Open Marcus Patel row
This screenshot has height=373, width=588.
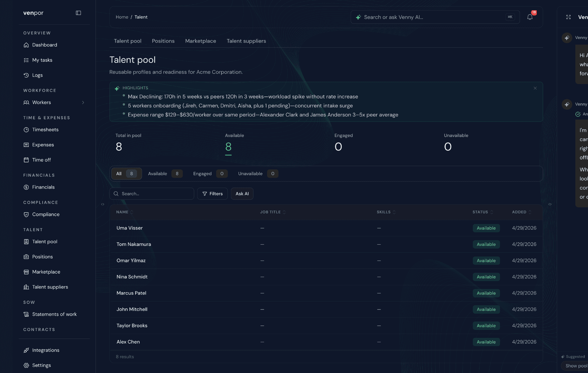[x=326, y=293]
